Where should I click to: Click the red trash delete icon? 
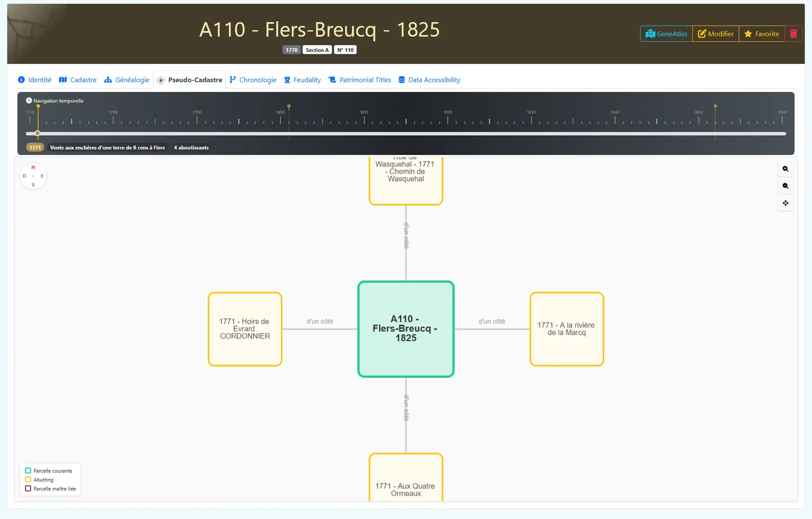click(793, 34)
